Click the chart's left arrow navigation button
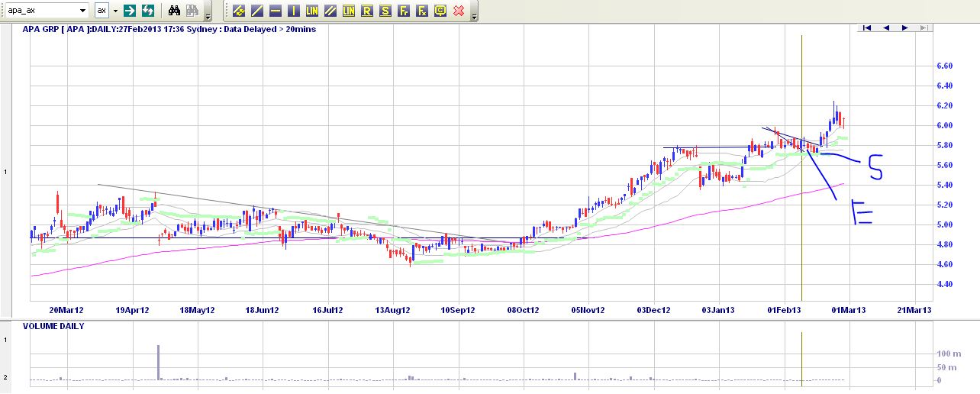 pos(886,27)
